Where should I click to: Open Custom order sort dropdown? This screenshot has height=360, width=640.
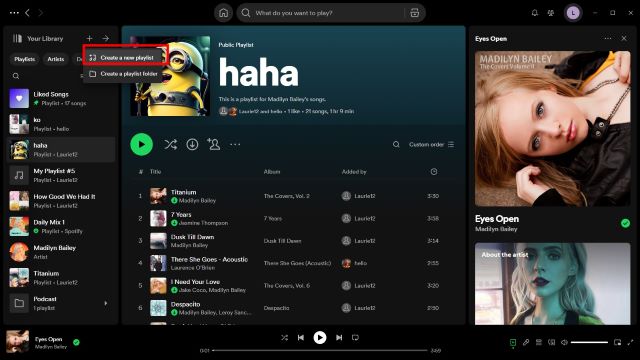click(x=431, y=144)
